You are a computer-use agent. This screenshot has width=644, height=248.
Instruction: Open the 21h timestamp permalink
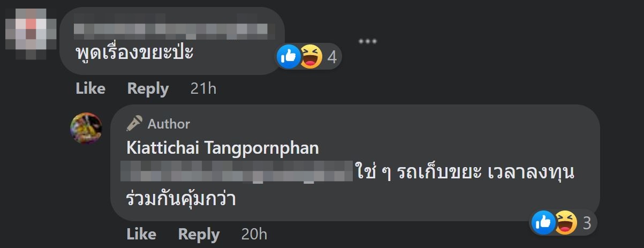[203, 88]
